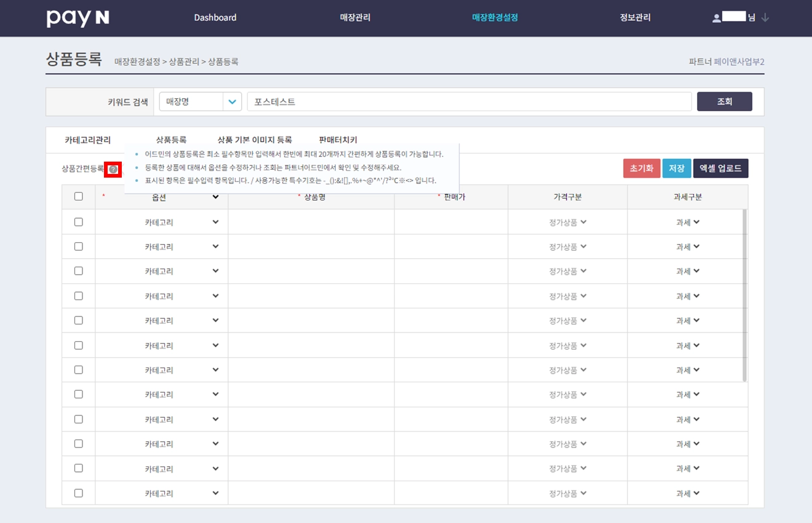Click the breadcrumb text 매장환경설정 > 상품관리 > 상품등록
The height and width of the screenshot is (523, 812).
[177, 61]
